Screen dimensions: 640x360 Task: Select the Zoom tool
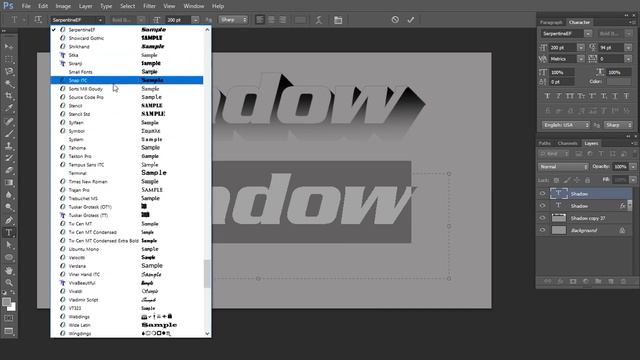9,282
